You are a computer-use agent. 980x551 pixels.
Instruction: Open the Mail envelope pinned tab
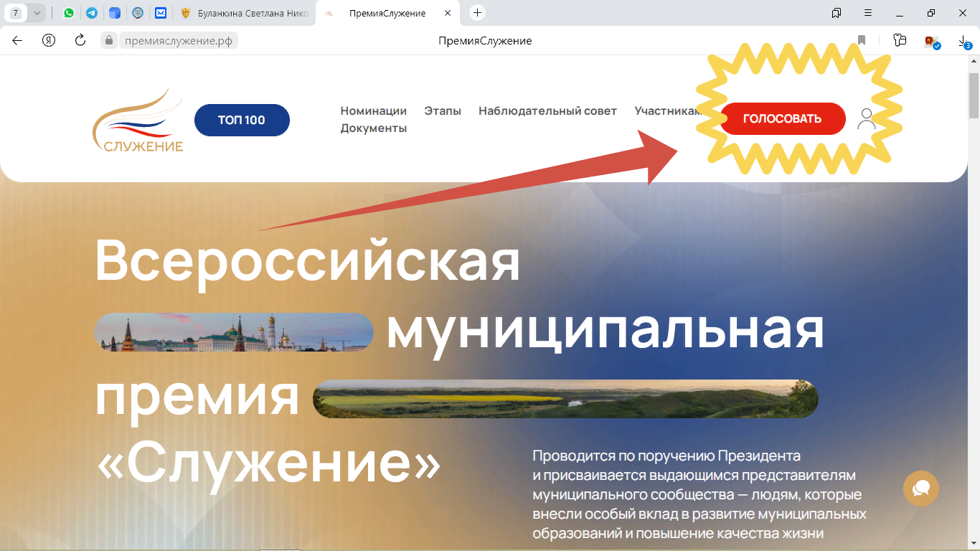(161, 12)
